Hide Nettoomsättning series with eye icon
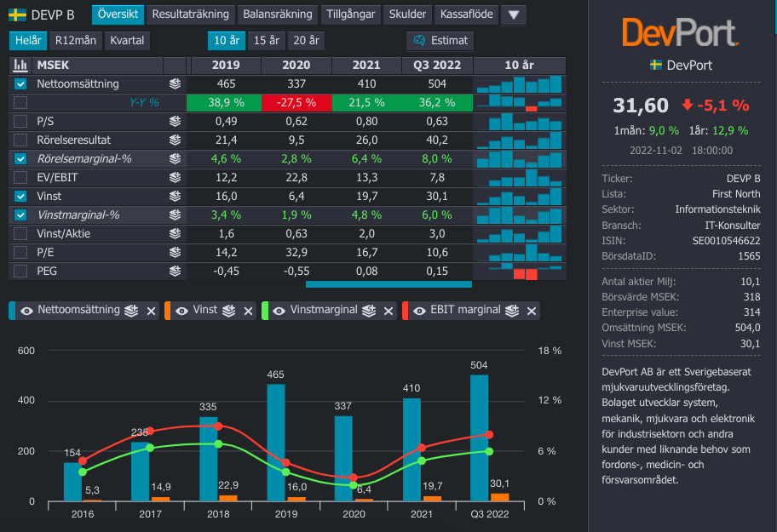Screen dimensions: 777x532 tap(26, 311)
